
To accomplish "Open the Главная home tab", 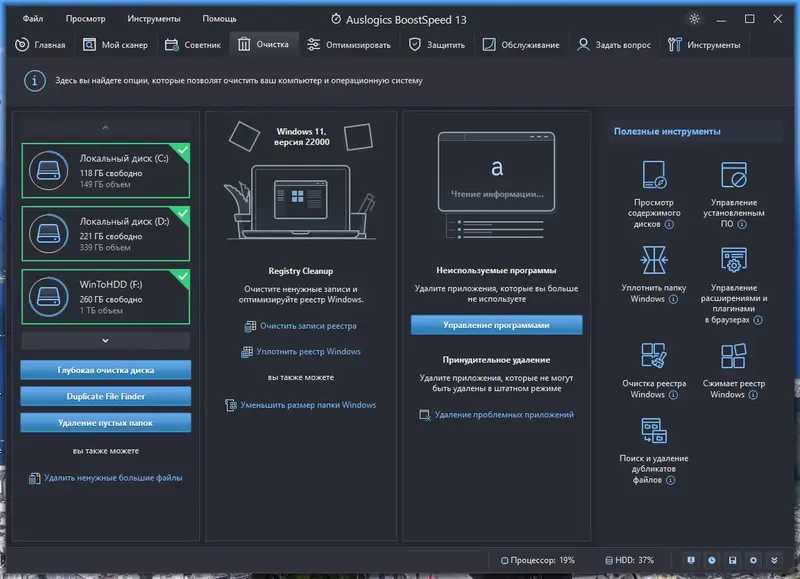I will point(40,45).
